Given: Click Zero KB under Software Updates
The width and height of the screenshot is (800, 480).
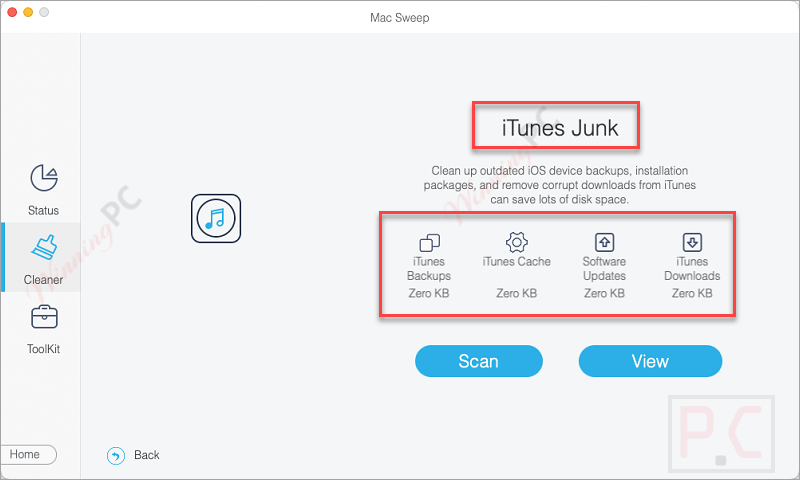Looking at the screenshot, I should tap(604, 293).
